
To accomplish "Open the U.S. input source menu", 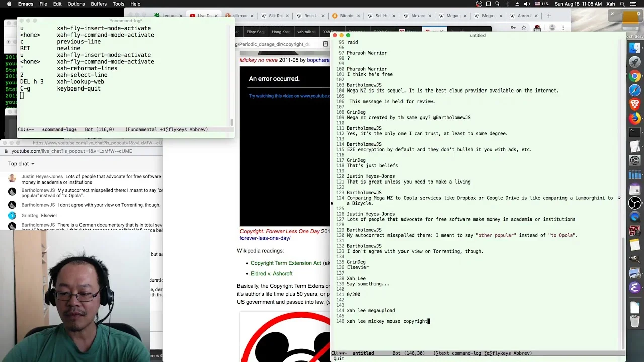I will click(542, 4).
